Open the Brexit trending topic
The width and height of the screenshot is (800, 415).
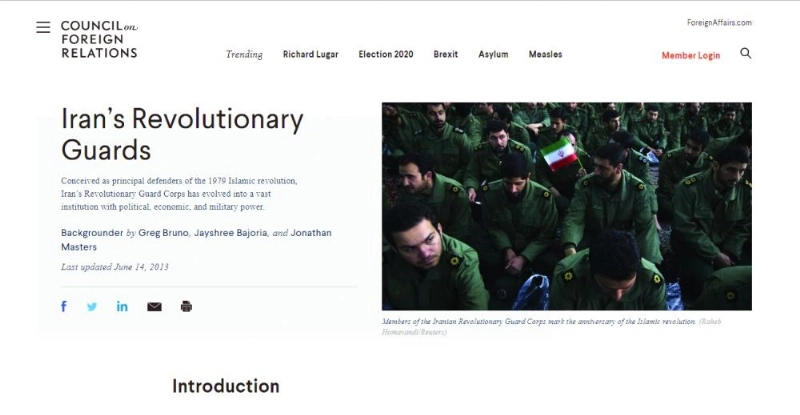(445, 54)
